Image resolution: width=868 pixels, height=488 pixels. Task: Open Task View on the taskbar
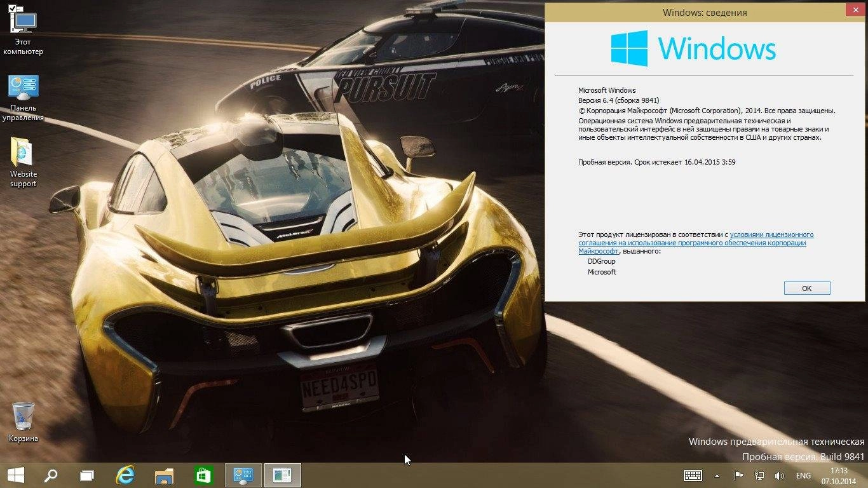click(x=87, y=475)
